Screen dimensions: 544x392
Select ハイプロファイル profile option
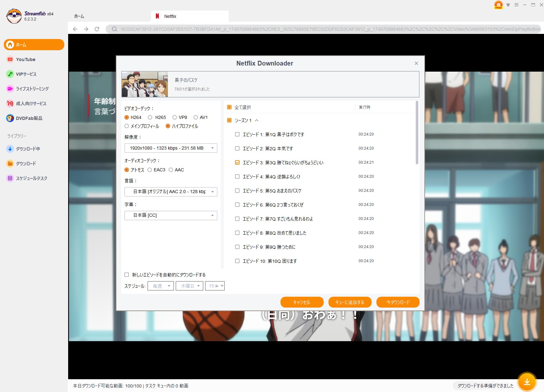pos(168,126)
